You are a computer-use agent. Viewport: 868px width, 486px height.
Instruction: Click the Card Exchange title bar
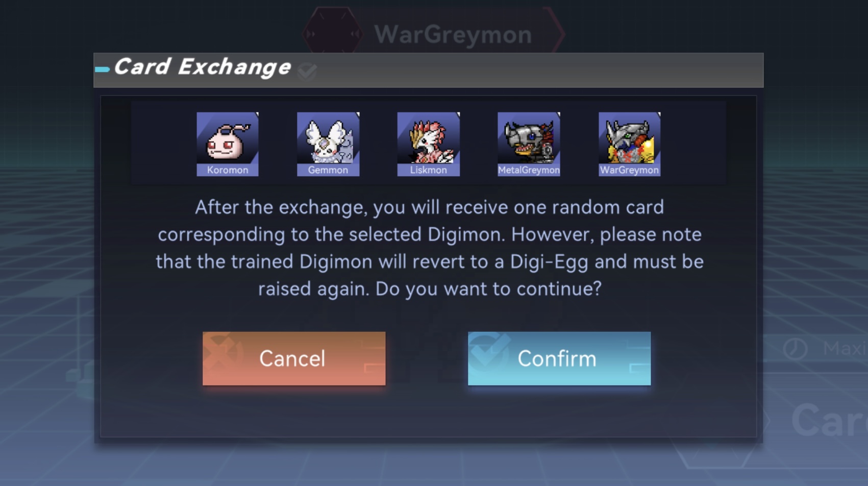click(429, 70)
